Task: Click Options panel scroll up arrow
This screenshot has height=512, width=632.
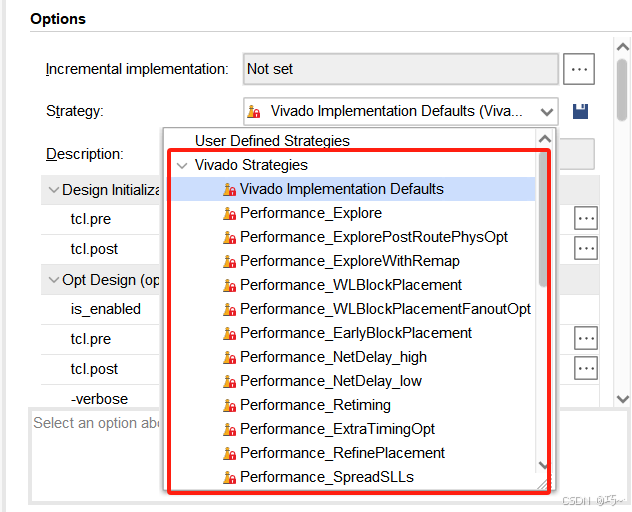Action: click(x=623, y=47)
